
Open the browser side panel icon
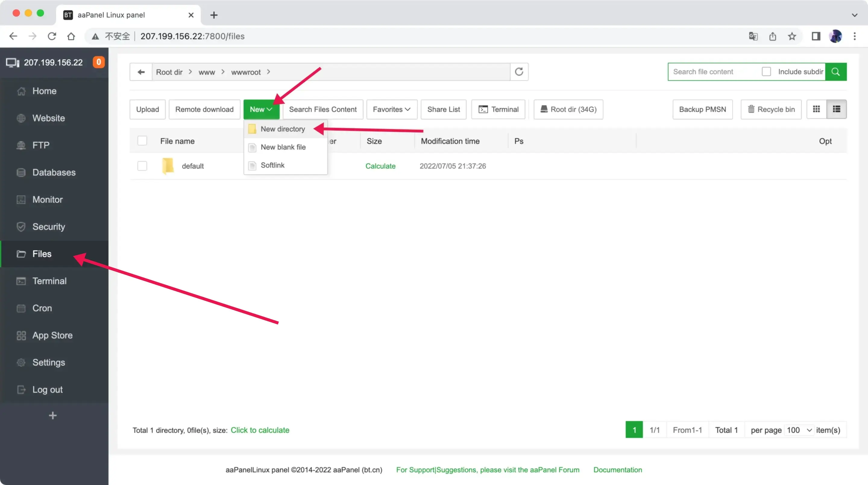click(816, 36)
